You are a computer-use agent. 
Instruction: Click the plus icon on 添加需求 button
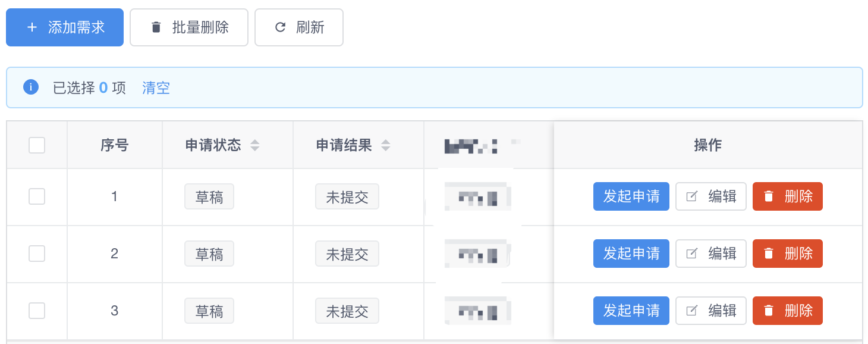32,27
